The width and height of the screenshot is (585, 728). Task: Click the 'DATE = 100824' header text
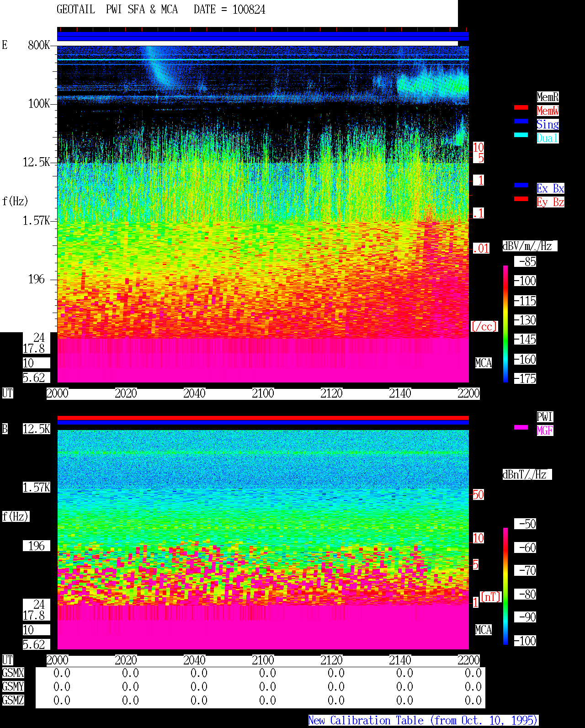229,10
